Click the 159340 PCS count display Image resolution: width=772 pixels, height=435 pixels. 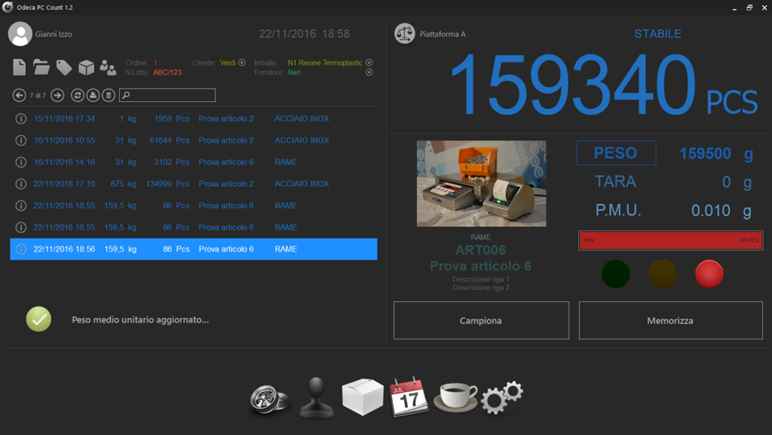pos(603,85)
